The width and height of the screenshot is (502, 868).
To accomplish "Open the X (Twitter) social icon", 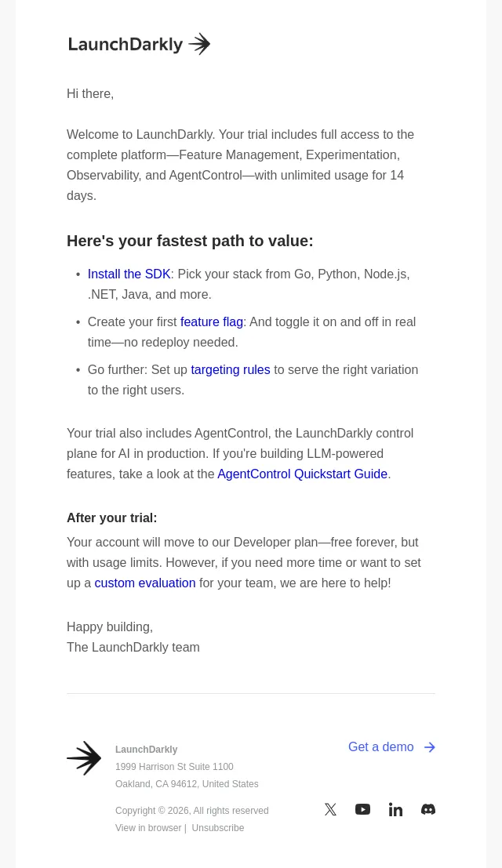I will 330,809.
